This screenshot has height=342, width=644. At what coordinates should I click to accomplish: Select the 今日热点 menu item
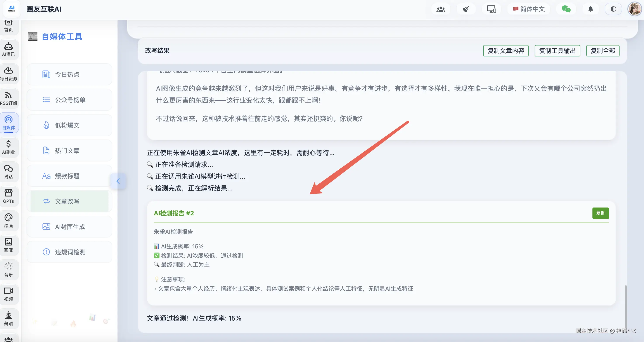69,74
